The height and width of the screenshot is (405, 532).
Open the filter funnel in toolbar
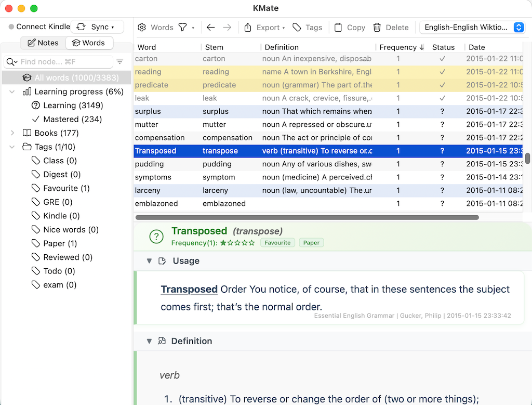click(x=183, y=28)
